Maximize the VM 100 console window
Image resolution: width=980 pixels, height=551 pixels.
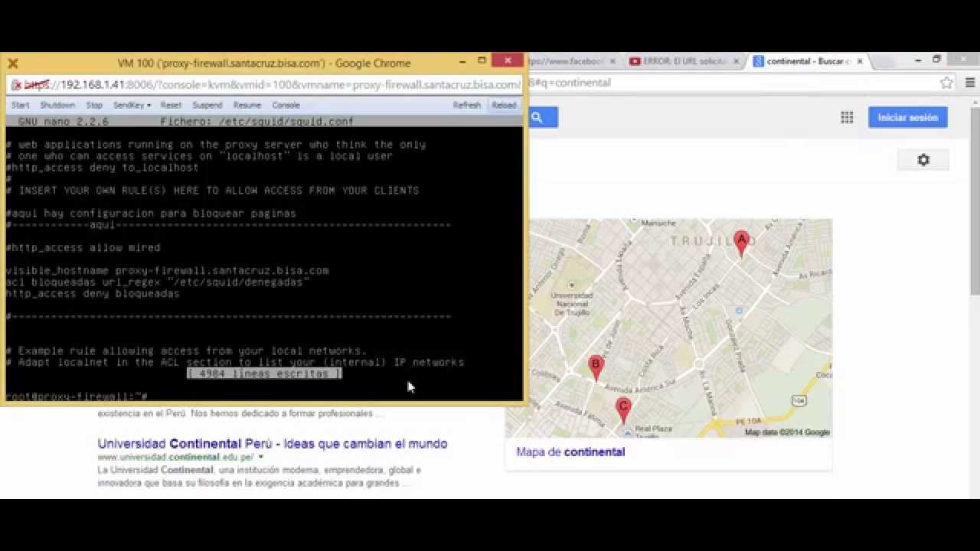tap(482, 61)
